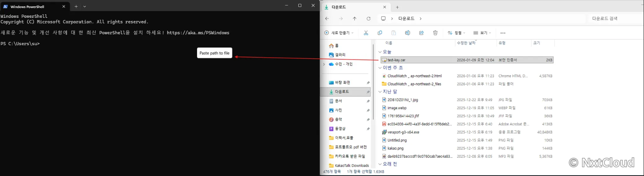The width and height of the screenshot is (644, 176).
Task: Open the 보기 view dropdown
Action: [482, 33]
